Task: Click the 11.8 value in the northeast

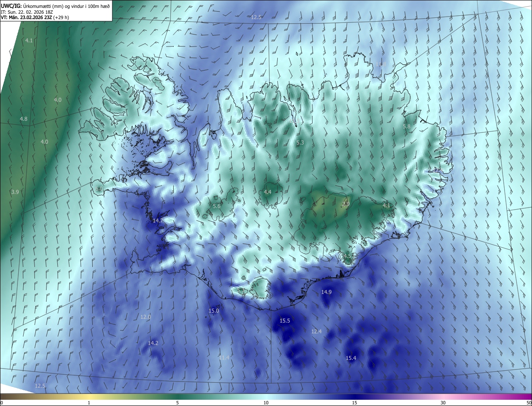Action: coord(381,64)
